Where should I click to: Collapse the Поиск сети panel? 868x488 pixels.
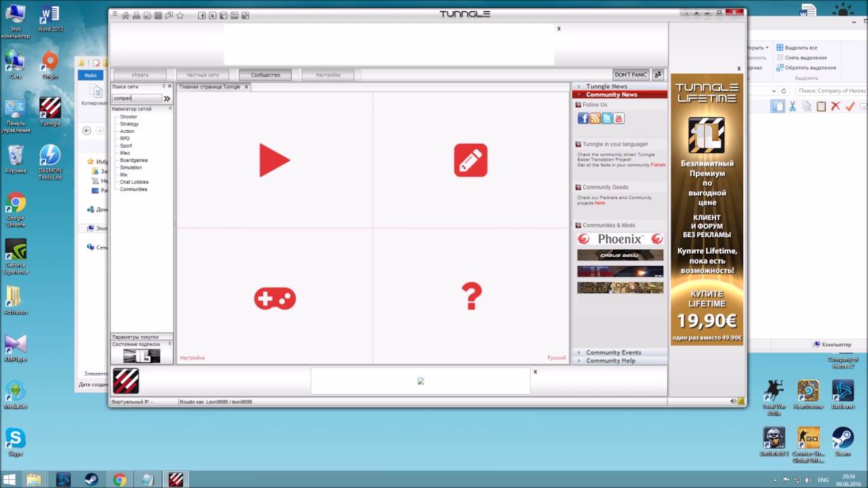[163, 87]
